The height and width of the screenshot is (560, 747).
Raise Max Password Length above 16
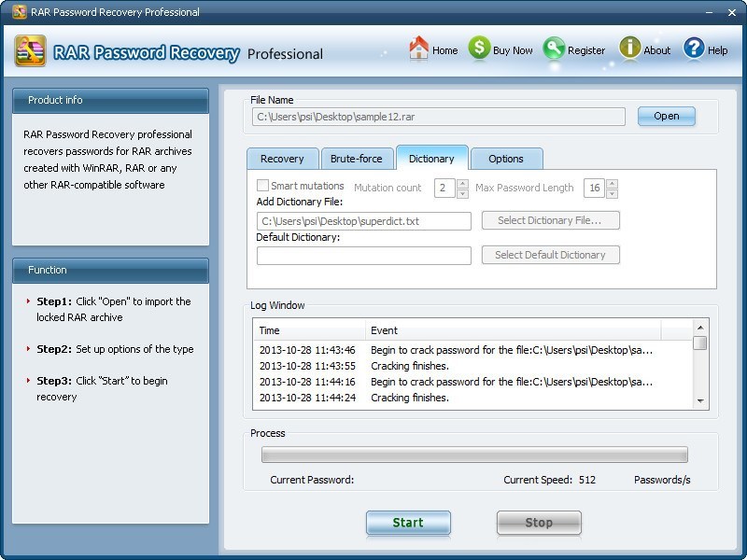[612, 183]
